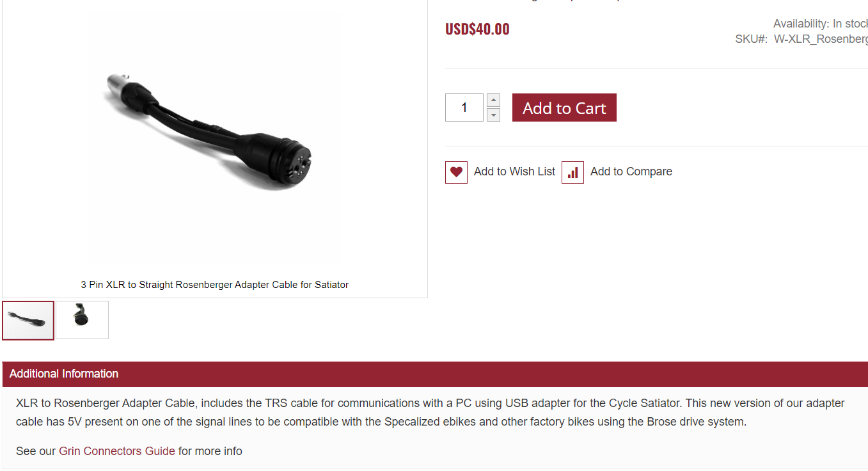Image resolution: width=868 pixels, height=471 pixels.
Task: Click the heart wish list icon
Action: click(x=456, y=172)
